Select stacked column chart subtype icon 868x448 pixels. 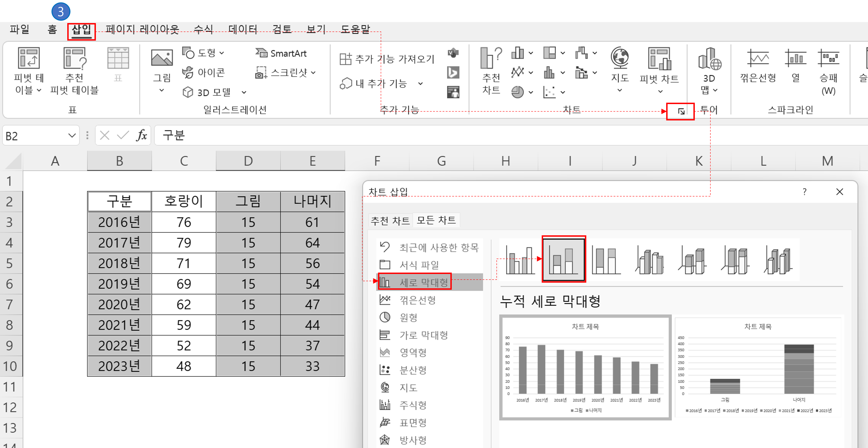click(x=564, y=260)
